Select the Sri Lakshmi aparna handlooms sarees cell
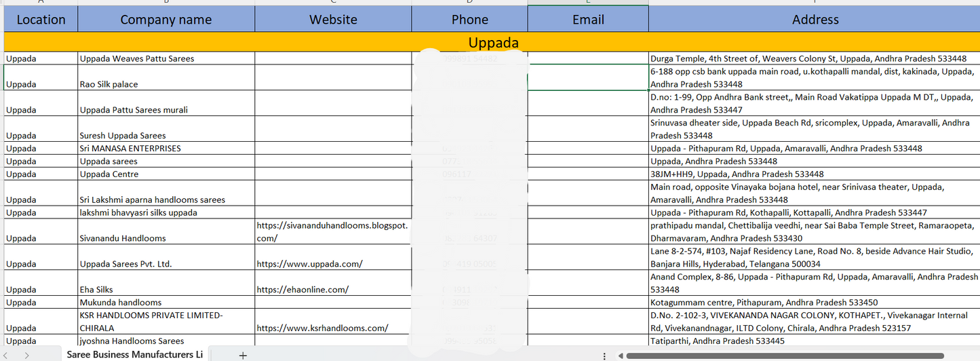 click(166, 193)
